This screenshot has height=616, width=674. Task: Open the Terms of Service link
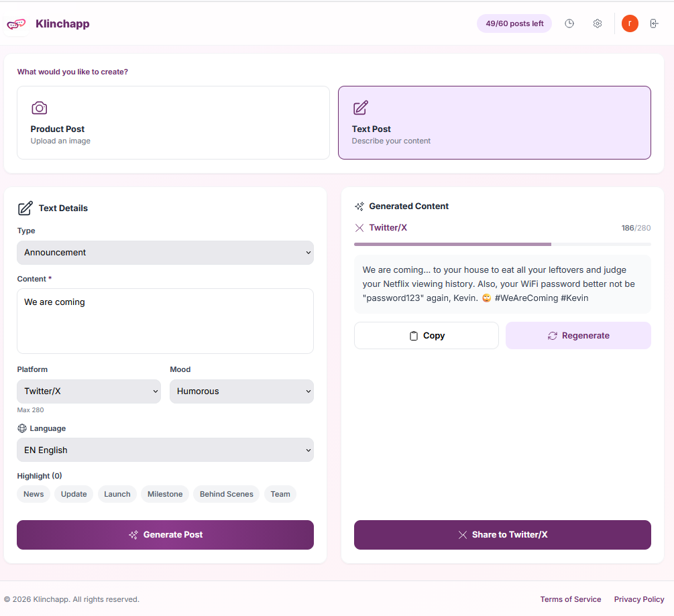coord(571,599)
